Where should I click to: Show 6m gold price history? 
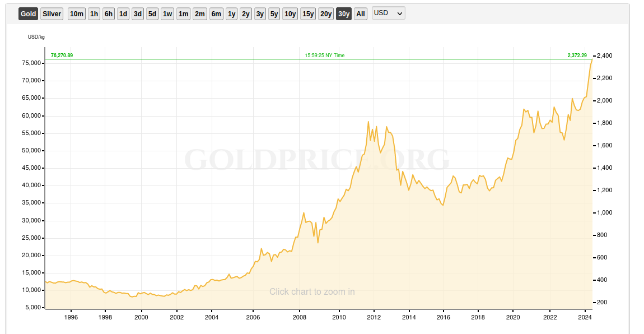pos(216,14)
